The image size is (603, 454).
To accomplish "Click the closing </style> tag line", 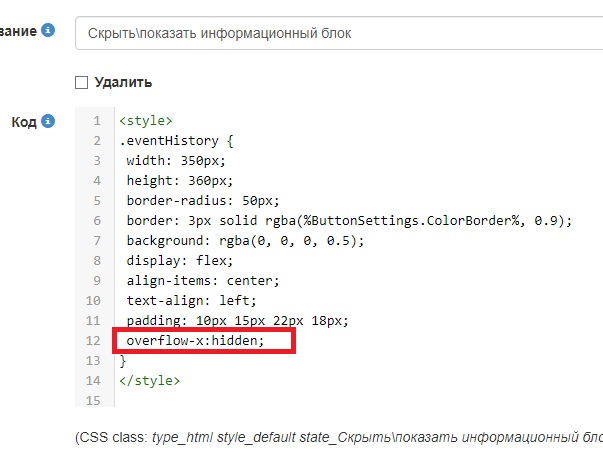I will [149, 381].
